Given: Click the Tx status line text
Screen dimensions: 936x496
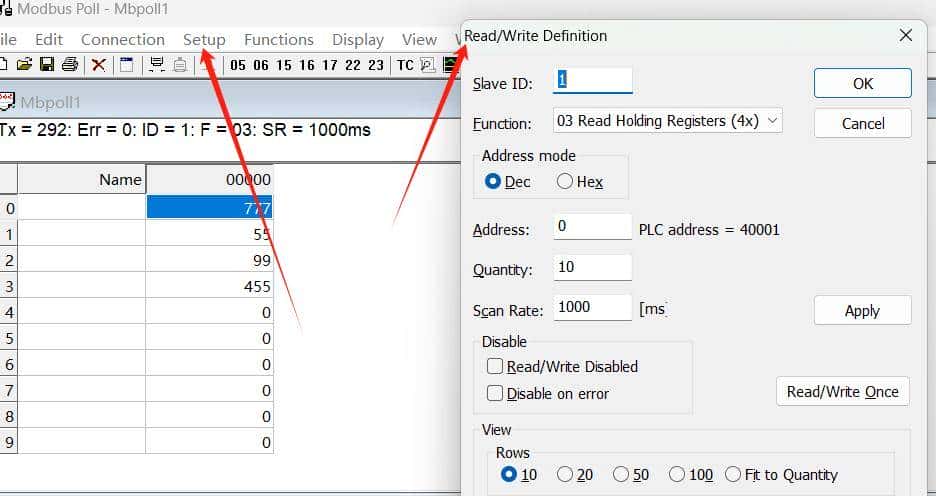Looking at the screenshot, I should pyautogui.click(x=185, y=130).
